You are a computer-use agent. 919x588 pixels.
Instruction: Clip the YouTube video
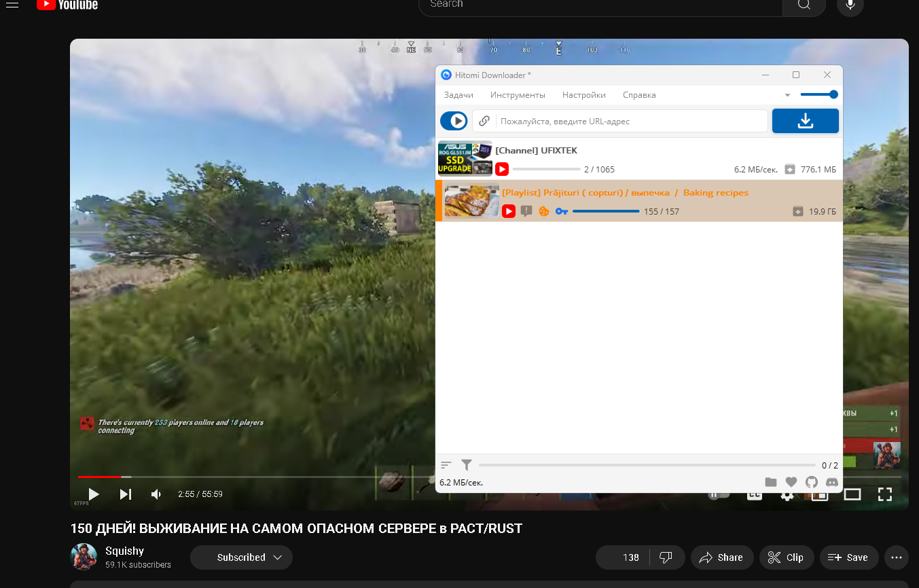click(787, 557)
